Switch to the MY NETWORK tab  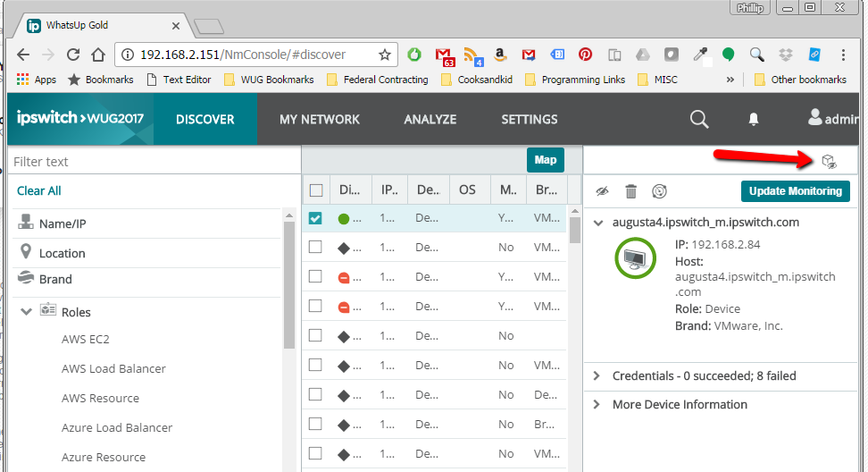pyautogui.click(x=319, y=119)
